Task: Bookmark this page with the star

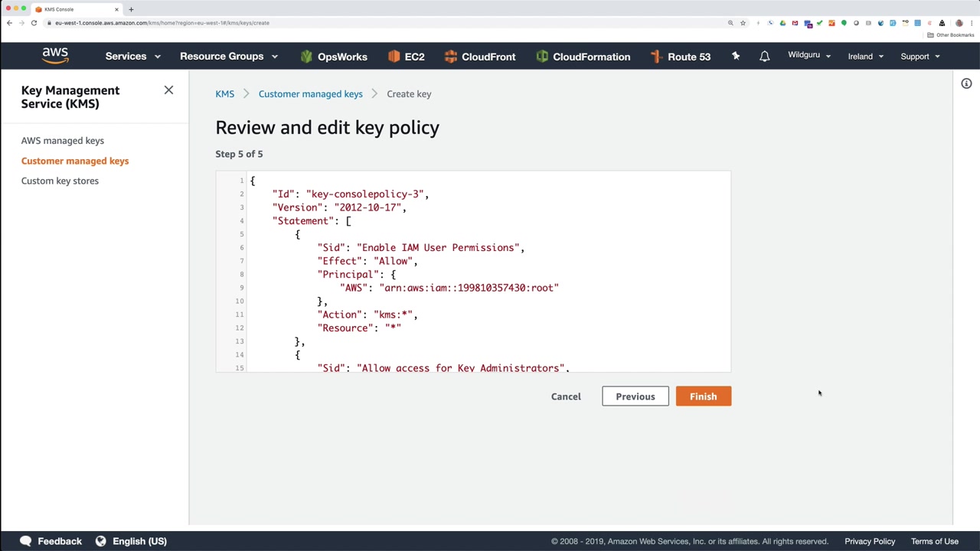Action: 743,23
